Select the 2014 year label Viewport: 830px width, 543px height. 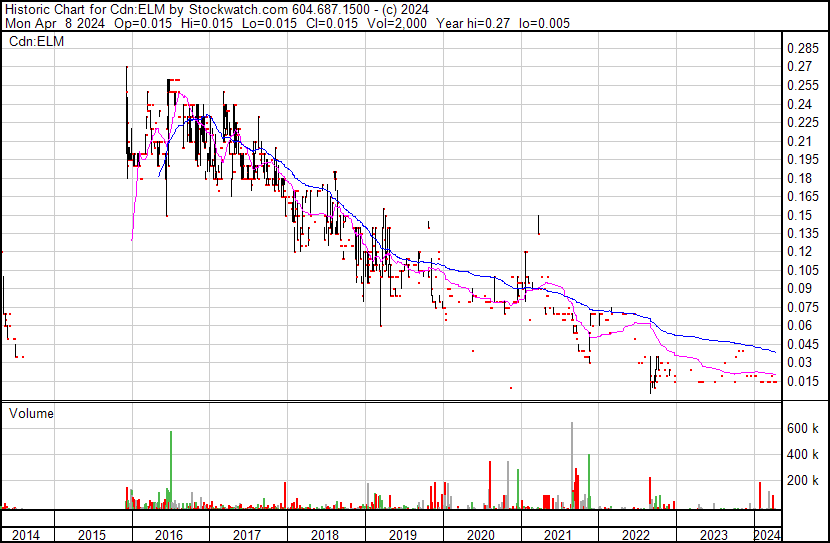coord(25,535)
